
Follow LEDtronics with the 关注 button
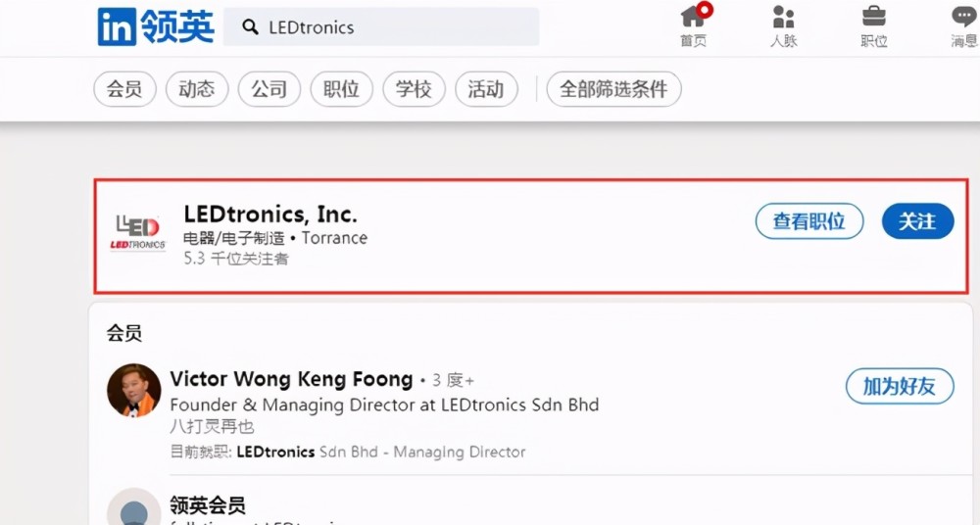(917, 221)
